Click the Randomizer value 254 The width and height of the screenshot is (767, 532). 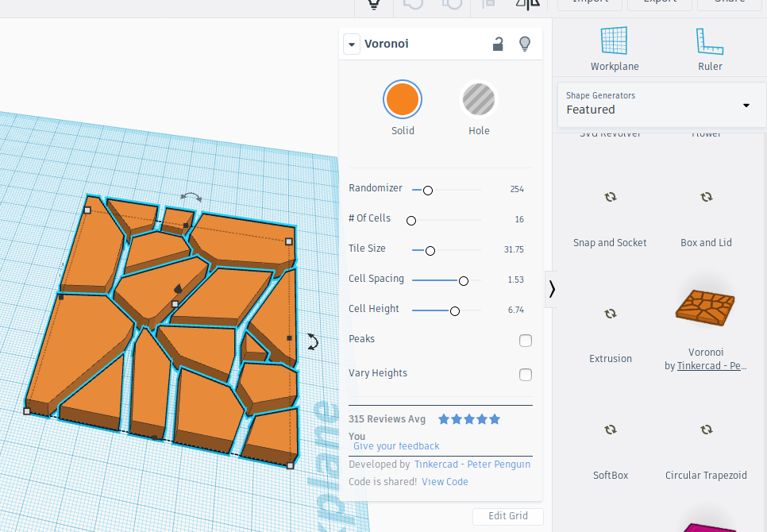coord(517,189)
